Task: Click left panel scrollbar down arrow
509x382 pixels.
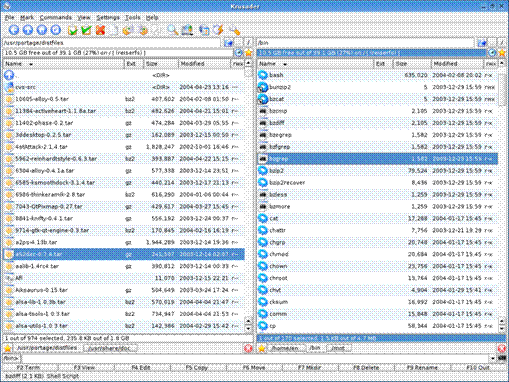Action: pos(248,328)
